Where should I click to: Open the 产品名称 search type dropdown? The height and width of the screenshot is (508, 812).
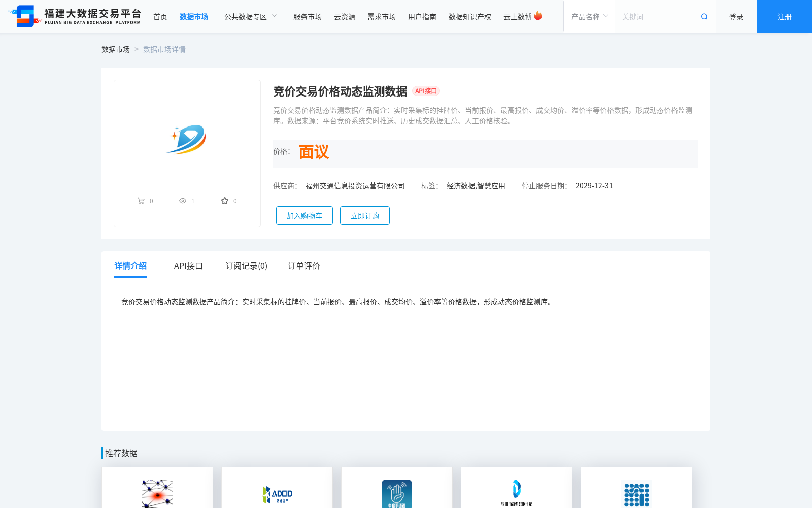coord(590,17)
